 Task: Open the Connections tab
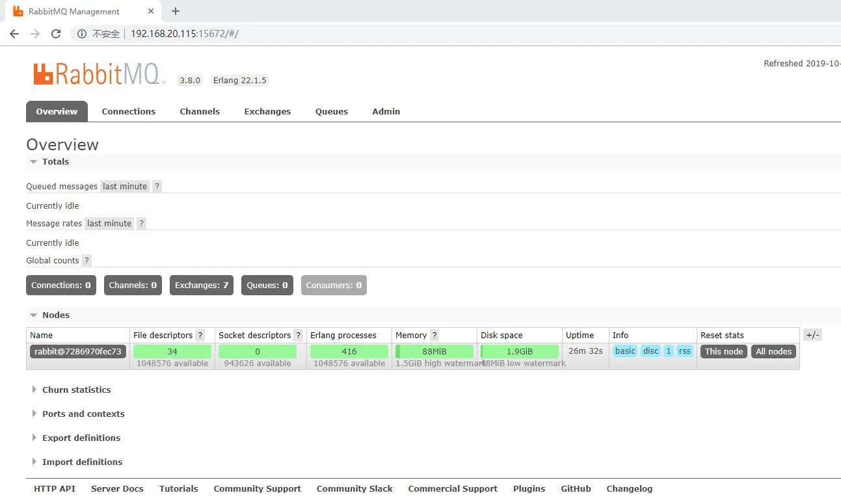129,111
